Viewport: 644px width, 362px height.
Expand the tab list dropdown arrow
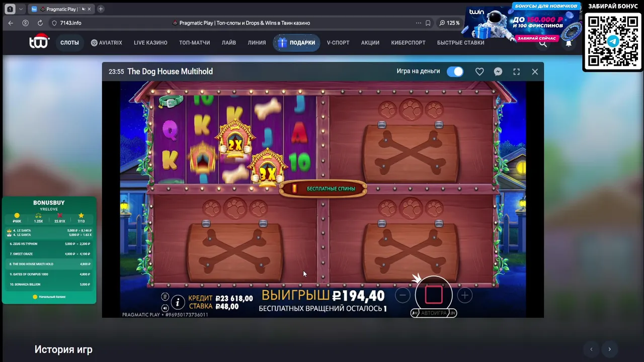(x=21, y=9)
